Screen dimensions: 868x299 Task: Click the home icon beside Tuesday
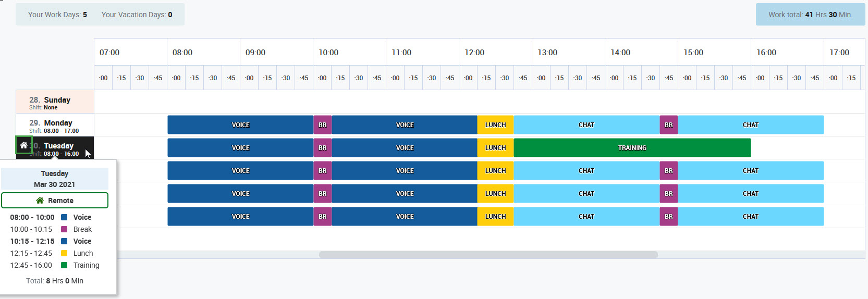23,145
